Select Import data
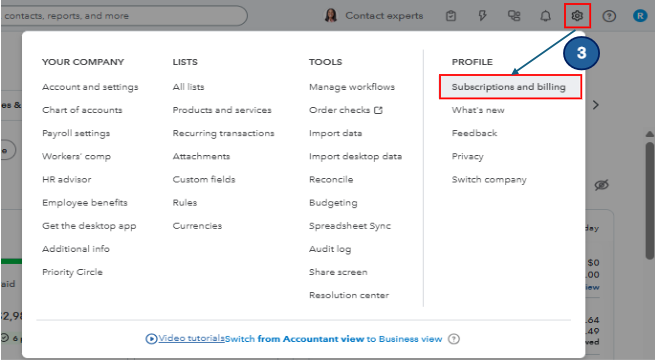 point(335,133)
